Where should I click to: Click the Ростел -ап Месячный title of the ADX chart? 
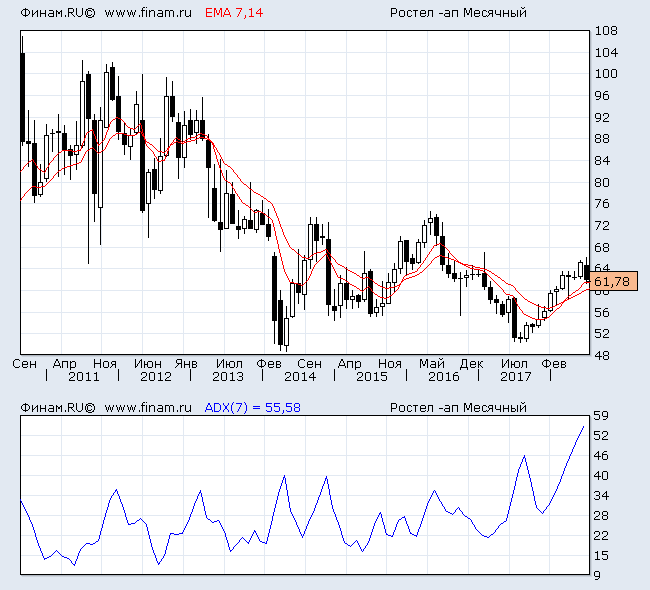(458, 408)
